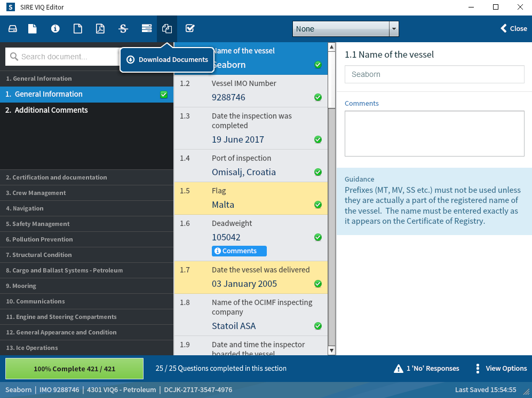Click the Download Documents popup button
Viewport: 532px width, 398px height.
(x=167, y=60)
